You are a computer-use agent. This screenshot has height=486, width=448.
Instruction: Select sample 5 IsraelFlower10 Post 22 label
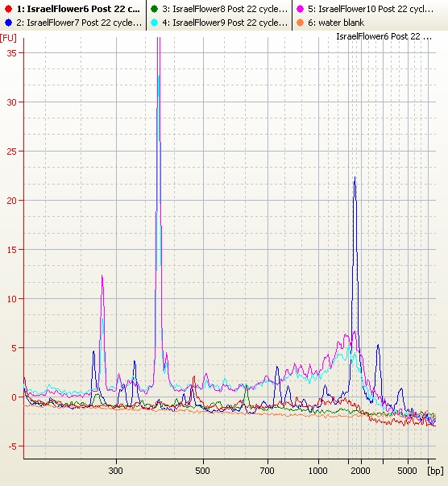pos(371,9)
